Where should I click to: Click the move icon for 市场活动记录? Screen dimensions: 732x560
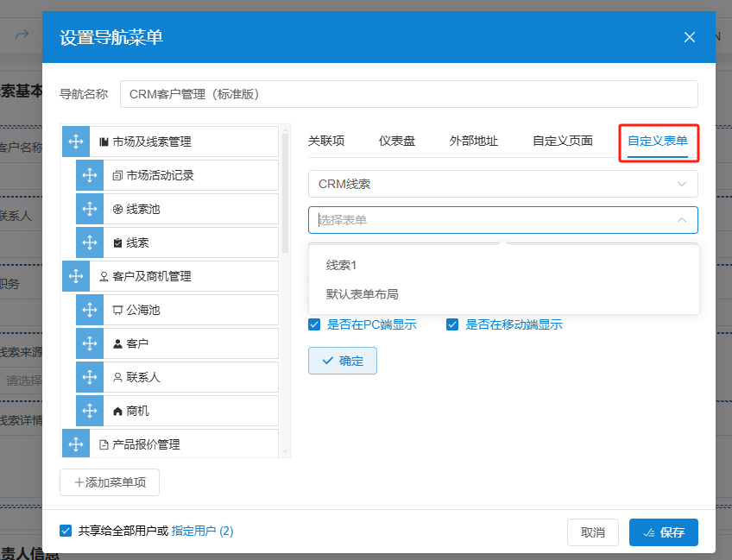(x=90, y=175)
